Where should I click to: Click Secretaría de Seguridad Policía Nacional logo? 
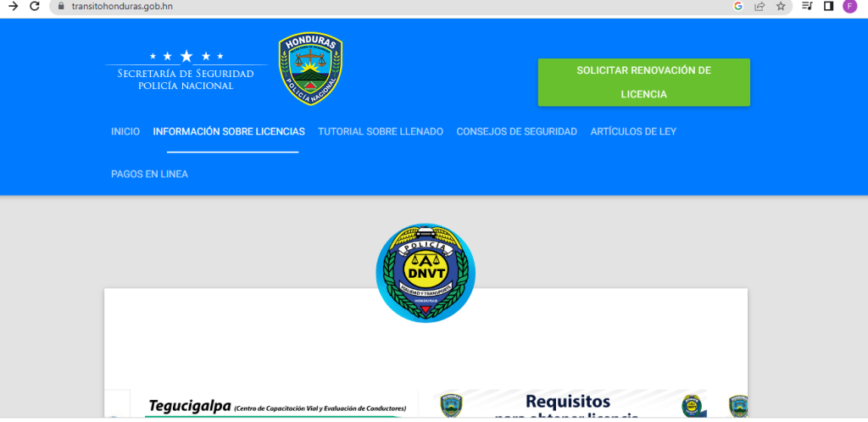click(x=186, y=71)
